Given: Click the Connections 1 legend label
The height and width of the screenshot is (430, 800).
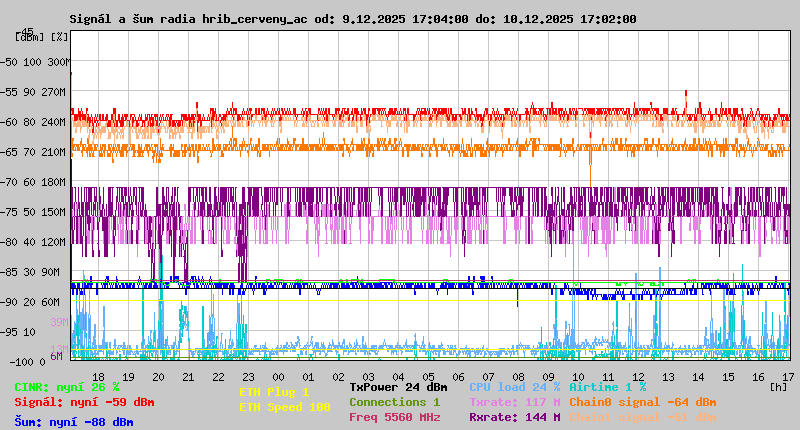Looking at the screenshot, I should click(x=394, y=402).
